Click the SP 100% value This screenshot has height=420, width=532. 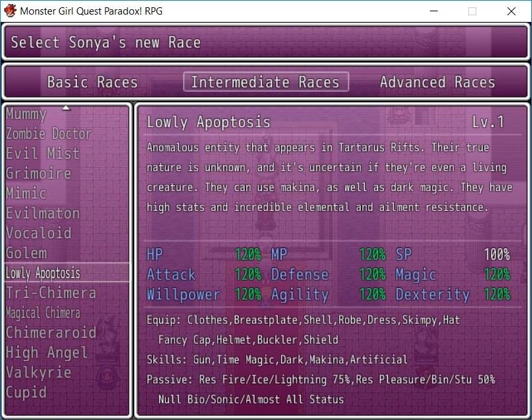coord(497,254)
